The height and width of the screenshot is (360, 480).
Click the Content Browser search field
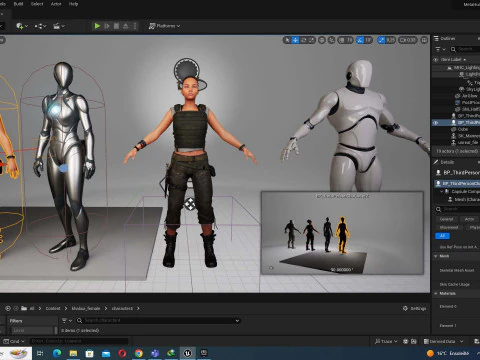pos(158,321)
